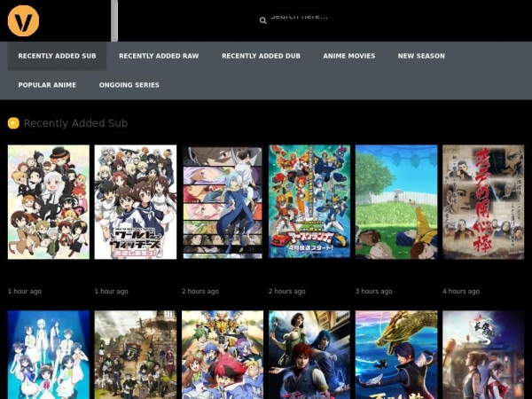The height and width of the screenshot is (399, 532).
Task: Go to Anime Movies section
Action: [349, 56]
